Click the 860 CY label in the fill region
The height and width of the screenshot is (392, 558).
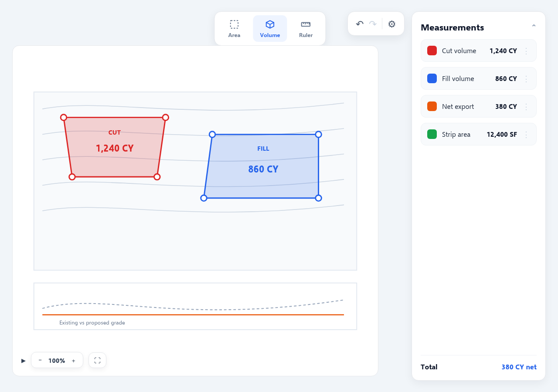263,169
